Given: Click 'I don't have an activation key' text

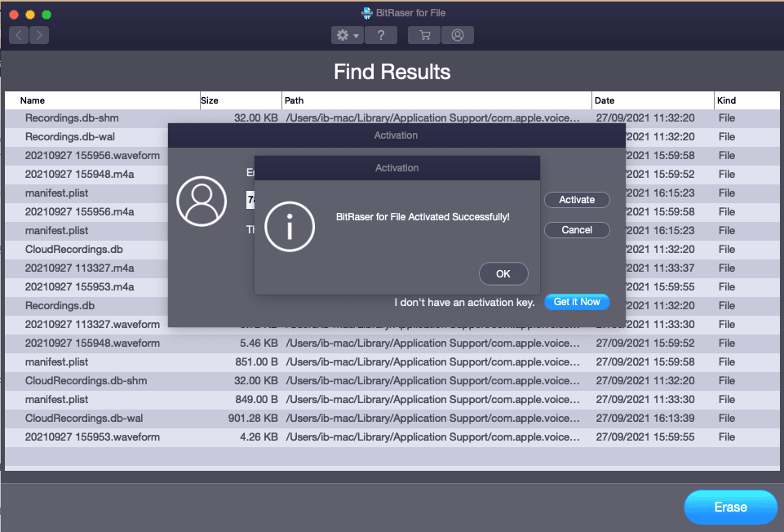Looking at the screenshot, I should 464,302.
